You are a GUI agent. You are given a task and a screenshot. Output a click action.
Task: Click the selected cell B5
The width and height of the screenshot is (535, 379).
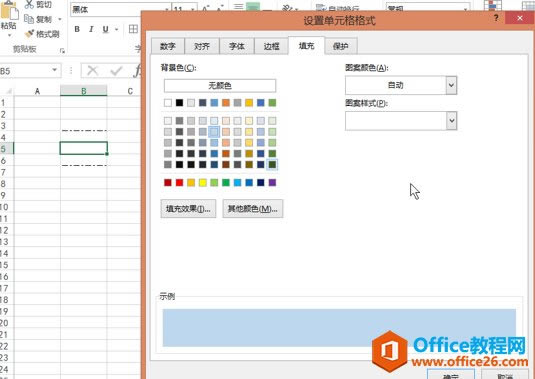[84, 148]
